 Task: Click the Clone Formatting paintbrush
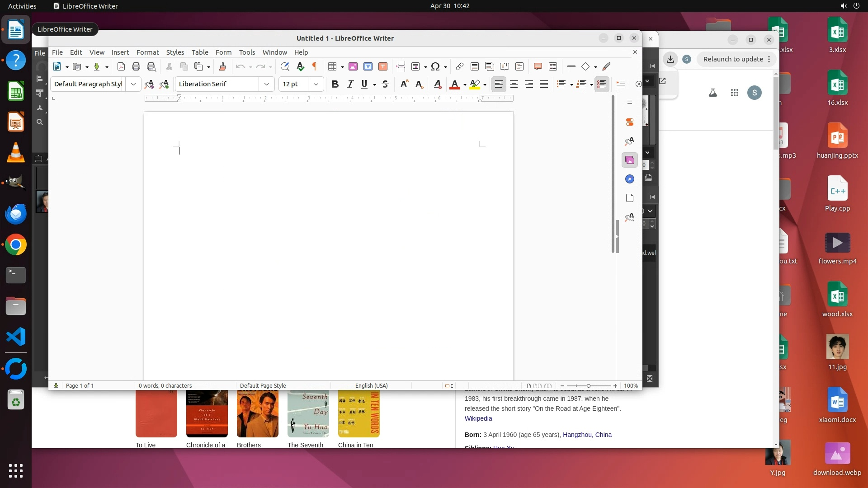point(222,67)
